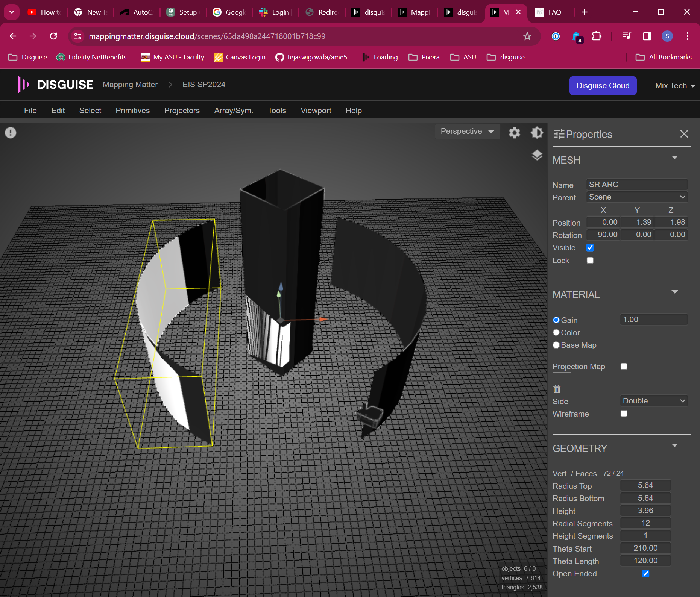Enable the Projection Map checkbox
700x597 pixels.
click(624, 366)
